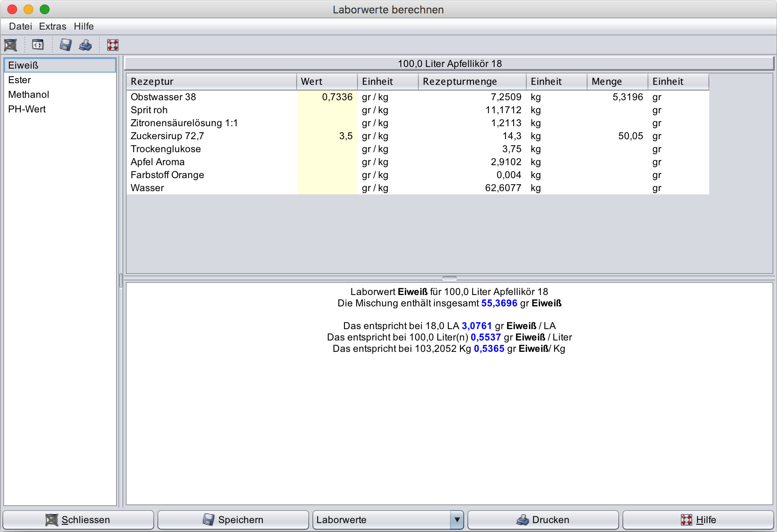This screenshot has height=532, width=777.
Task: Click the printer icon in toolbar
Action: [85, 45]
